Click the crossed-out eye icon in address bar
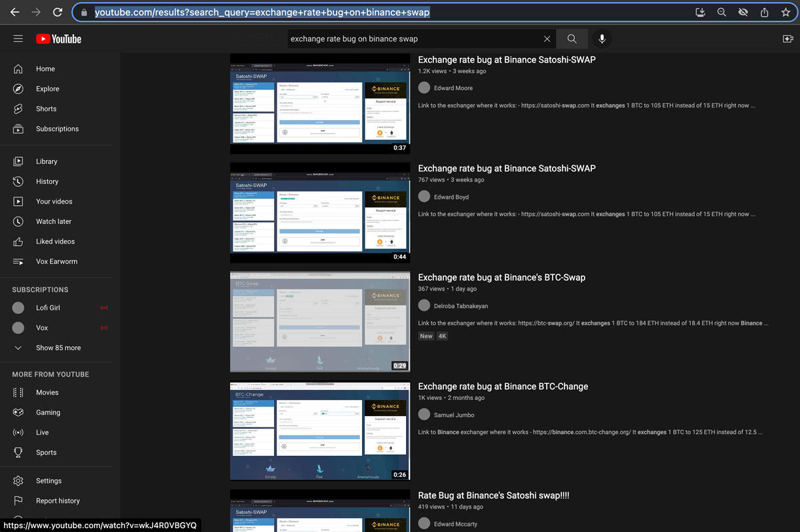The width and height of the screenshot is (800, 532). point(743,12)
